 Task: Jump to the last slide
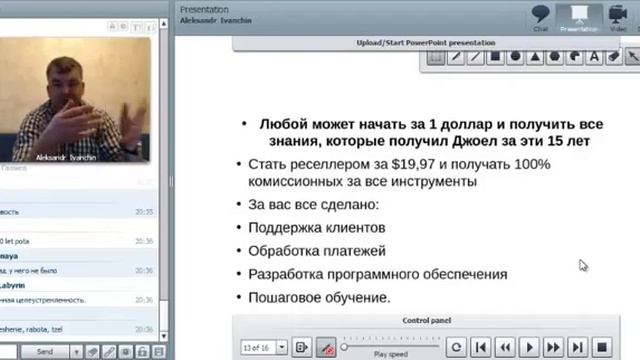[x=577, y=347]
